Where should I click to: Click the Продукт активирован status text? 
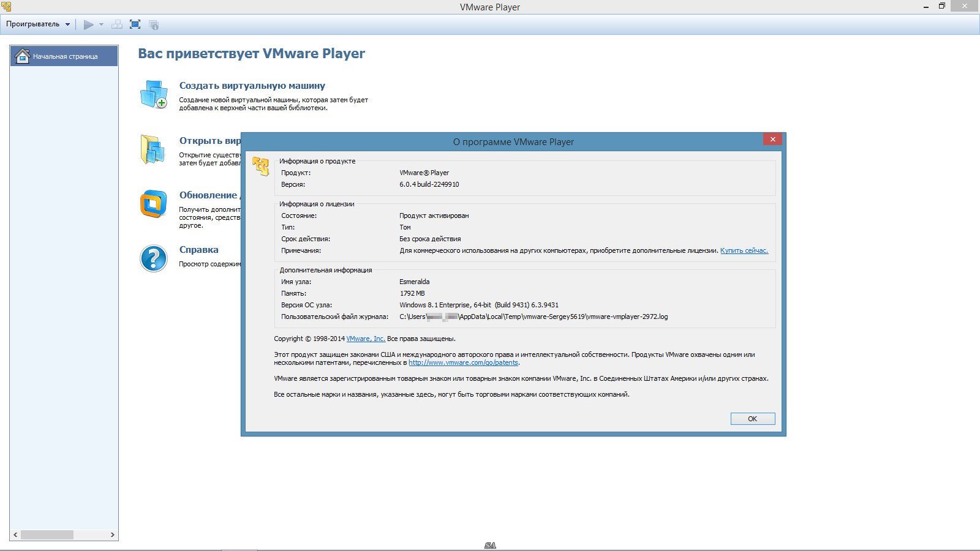pyautogui.click(x=434, y=216)
